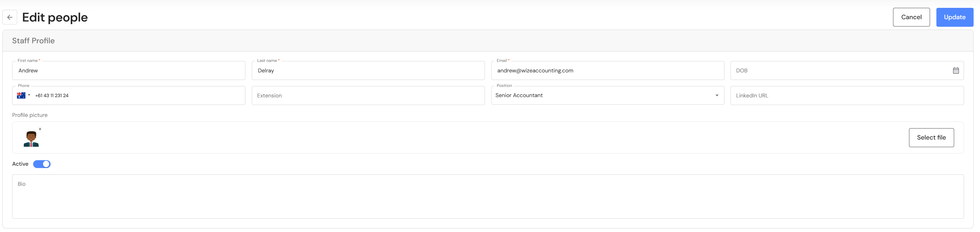Click the back arrow icon
Viewport: 980px width, 232px height.
click(10, 17)
